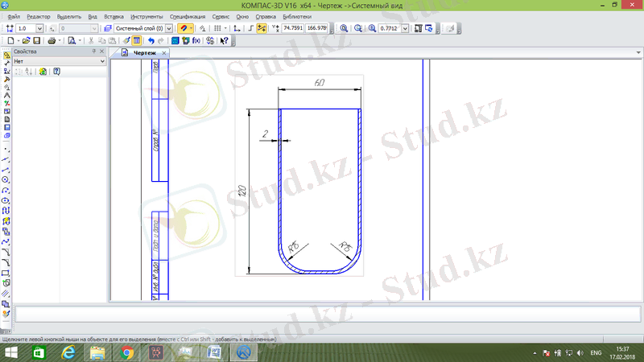The width and height of the screenshot is (644, 362).
Task: Open the snapping magnet dropdown arrow
Action: pyautogui.click(x=191, y=28)
